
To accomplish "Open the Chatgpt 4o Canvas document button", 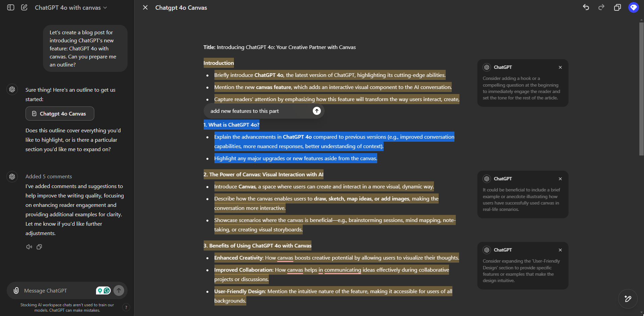I will point(60,114).
